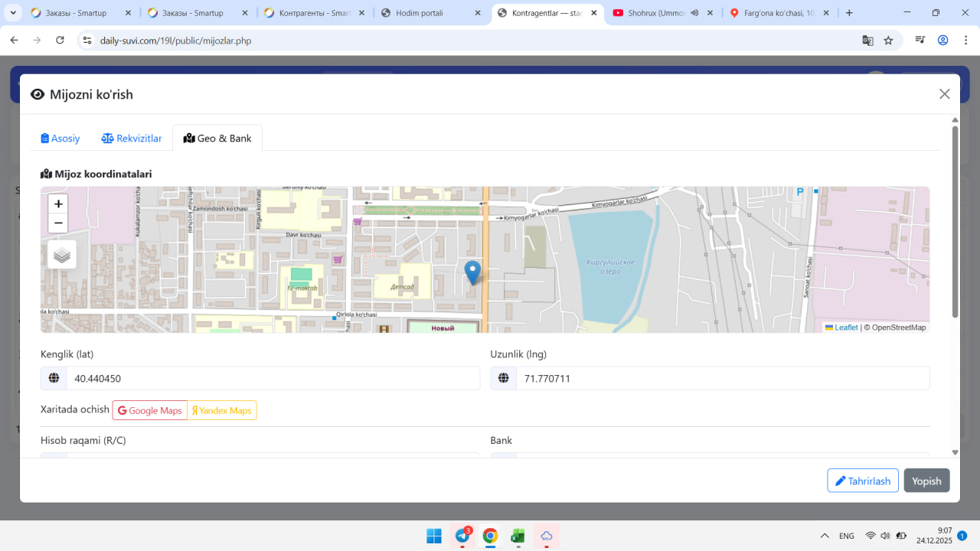Expand the browser tab search dropdown
980x551 pixels.
[14, 13]
